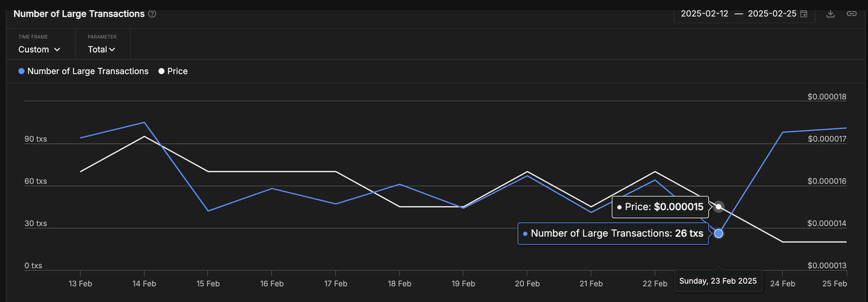868x302 pixels.
Task: Click the white price marker on 23 Feb
Action: (718, 207)
